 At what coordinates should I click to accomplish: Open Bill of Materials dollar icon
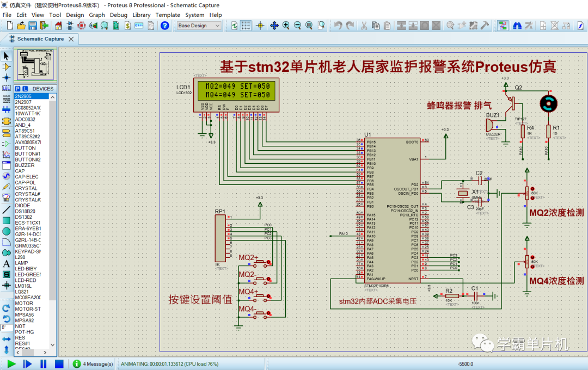click(x=127, y=26)
